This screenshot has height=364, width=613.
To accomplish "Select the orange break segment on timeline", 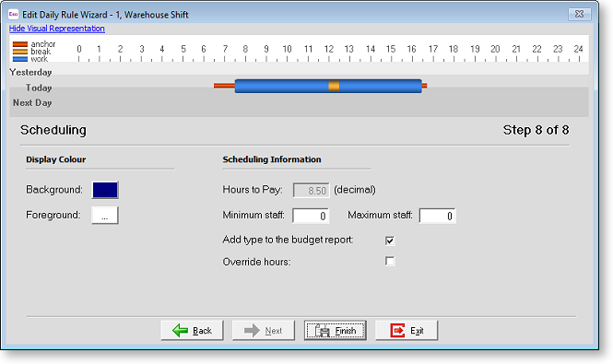I will point(334,86).
